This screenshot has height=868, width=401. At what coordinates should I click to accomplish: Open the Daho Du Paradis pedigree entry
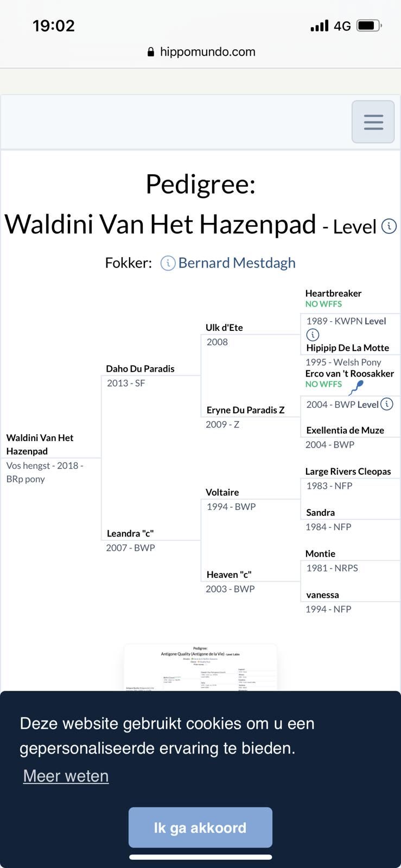click(x=140, y=369)
